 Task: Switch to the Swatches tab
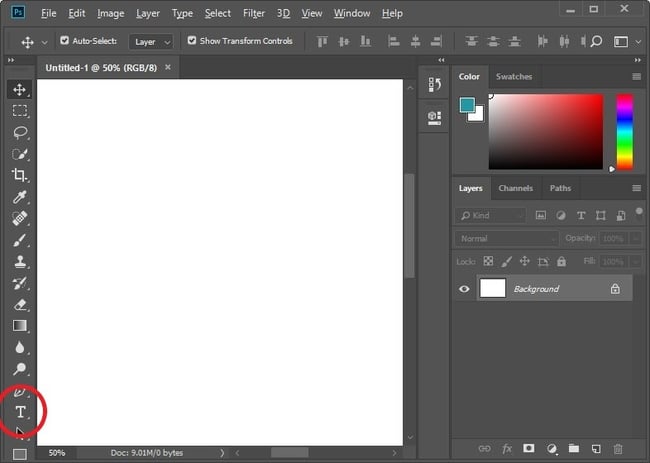click(514, 77)
